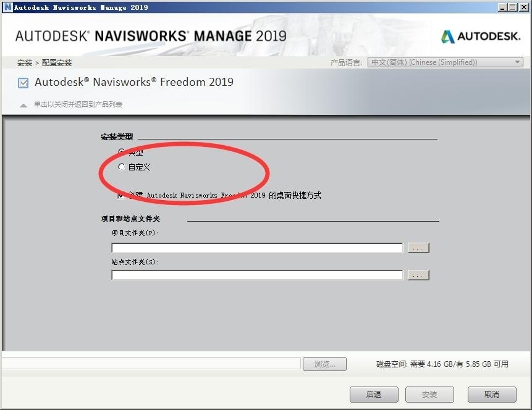Click the 安装 breadcrumb link
Screen dimensions: 532x410
coord(25,63)
